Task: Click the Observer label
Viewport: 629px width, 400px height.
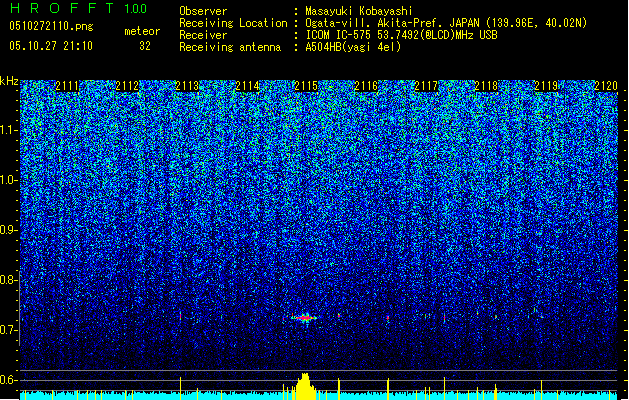Action: pos(203,11)
